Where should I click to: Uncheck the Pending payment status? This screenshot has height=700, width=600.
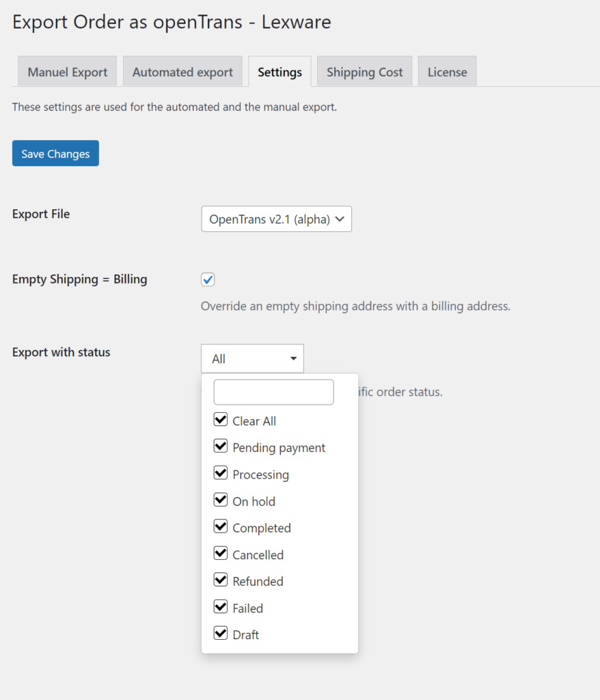[221, 446]
